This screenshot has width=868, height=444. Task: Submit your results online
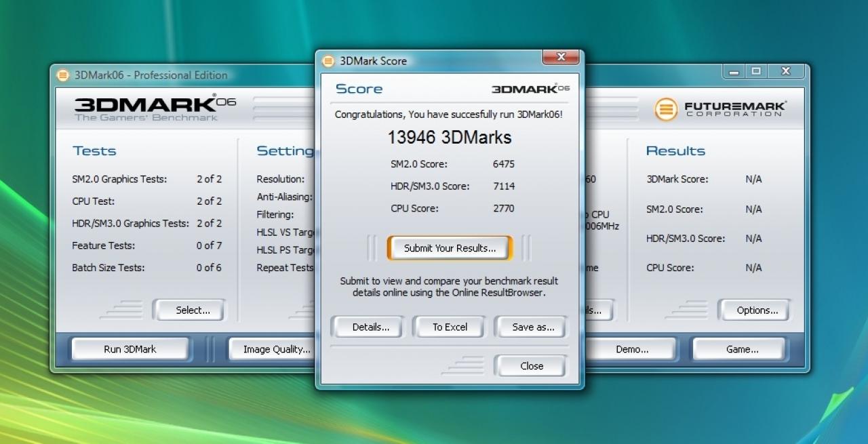click(x=450, y=248)
